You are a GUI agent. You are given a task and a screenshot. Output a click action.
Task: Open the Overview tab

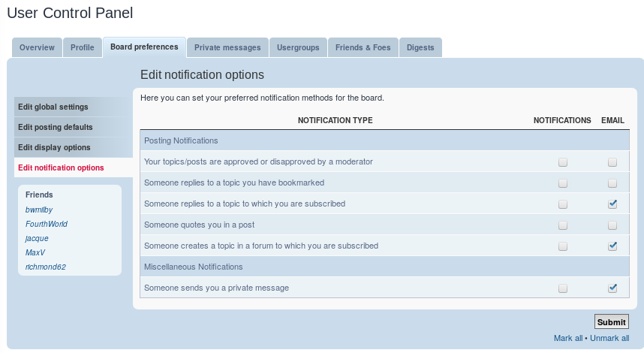click(x=37, y=47)
